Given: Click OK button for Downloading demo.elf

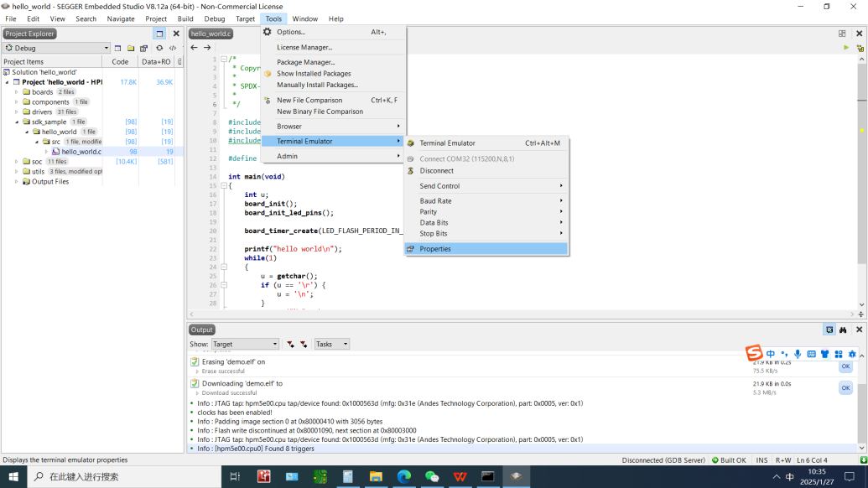Looking at the screenshot, I should coord(845,388).
